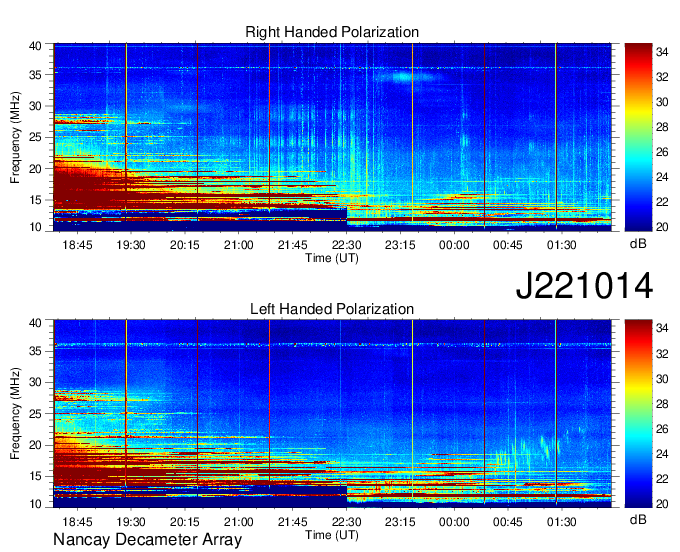This screenshot has width=680, height=552.
Task: Click the "28" value on the Left Handed colorbar
Action: [x=662, y=404]
